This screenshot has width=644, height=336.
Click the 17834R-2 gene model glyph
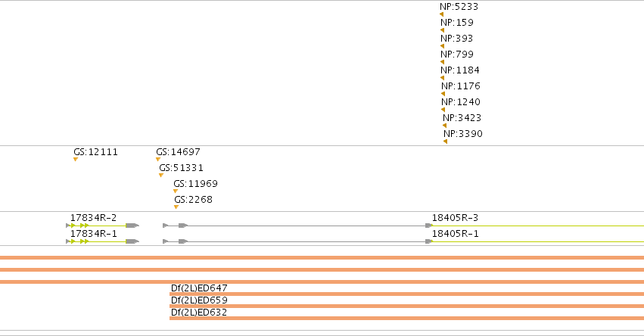click(x=103, y=226)
